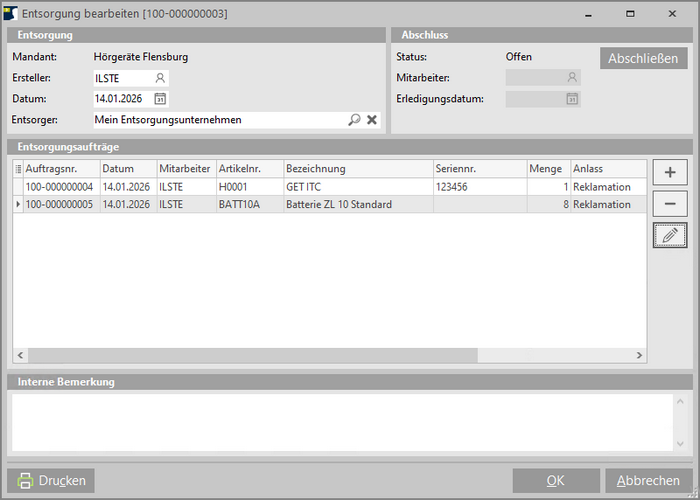This screenshot has height=500, width=700.
Task: Click the minus icon to remove order
Action: (x=669, y=204)
